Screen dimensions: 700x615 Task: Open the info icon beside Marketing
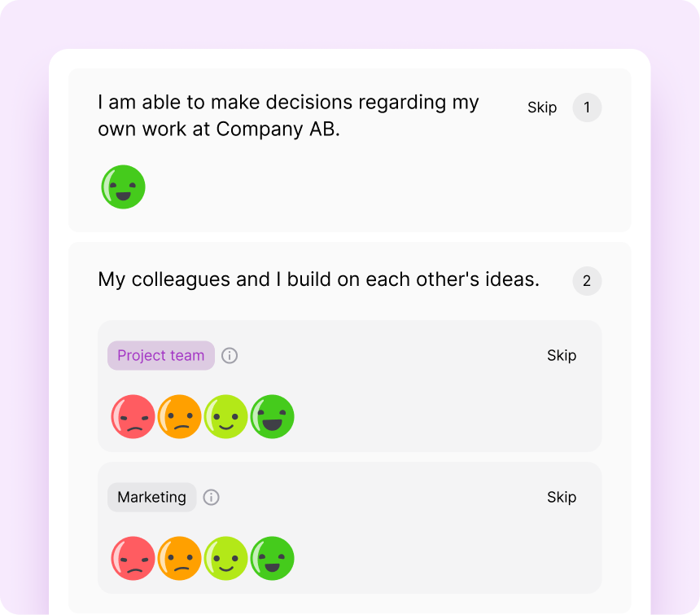click(x=212, y=497)
